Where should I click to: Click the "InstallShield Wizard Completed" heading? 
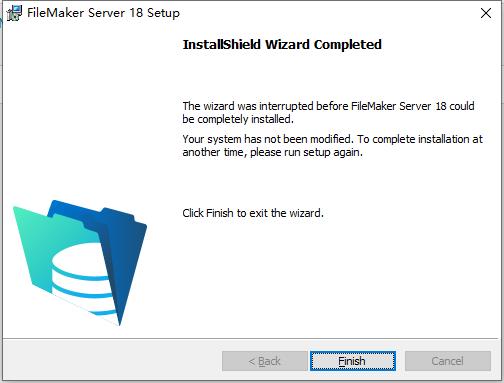[282, 44]
